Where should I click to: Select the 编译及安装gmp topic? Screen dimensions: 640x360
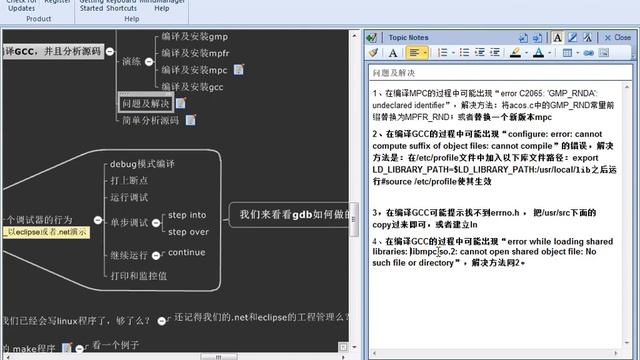pos(194,37)
